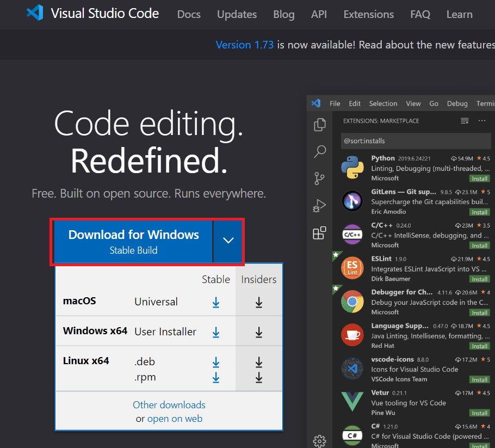The width and height of the screenshot is (495, 448).
Task: Click the Visual Studio Code logo icon
Action: (35, 13)
